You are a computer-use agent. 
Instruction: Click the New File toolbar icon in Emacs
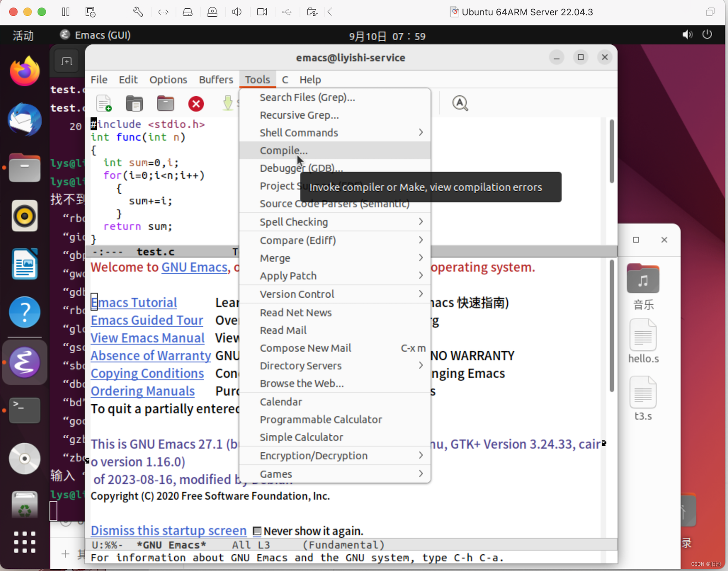pyautogui.click(x=104, y=103)
